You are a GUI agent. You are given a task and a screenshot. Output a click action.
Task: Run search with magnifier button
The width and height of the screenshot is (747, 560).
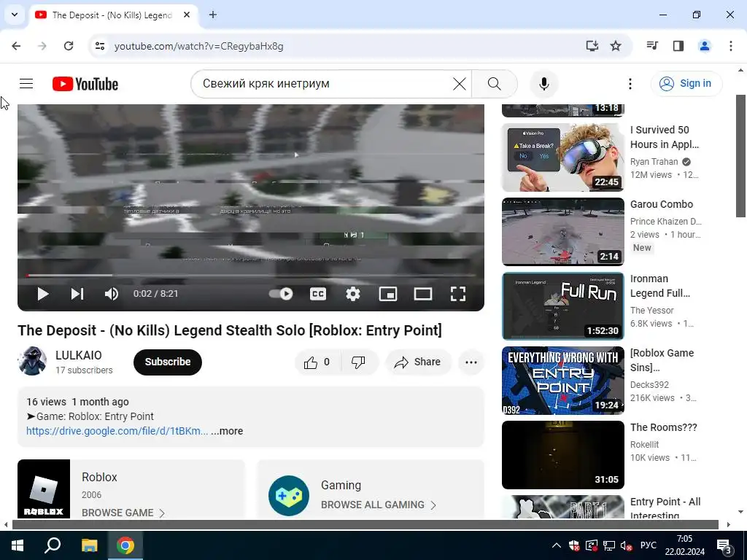click(495, 84)
